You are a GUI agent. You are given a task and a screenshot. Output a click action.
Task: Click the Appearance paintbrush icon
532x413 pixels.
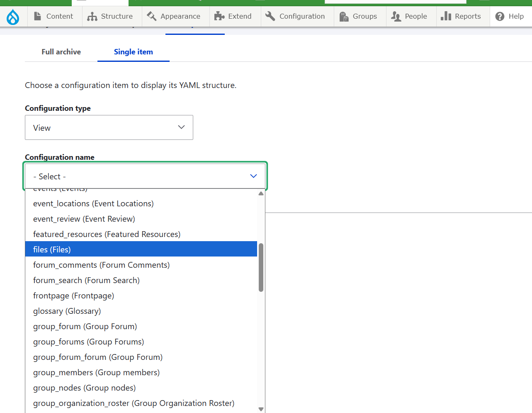click(152, 16)
